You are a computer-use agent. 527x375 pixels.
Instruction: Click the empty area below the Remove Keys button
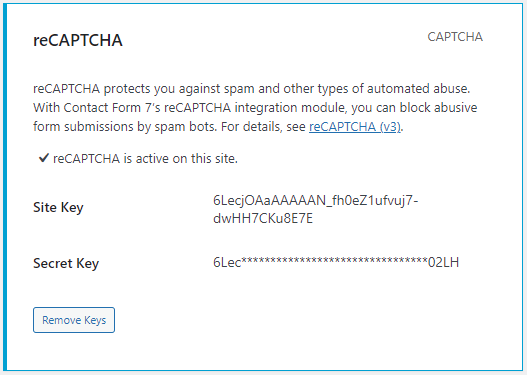point(74,351)
